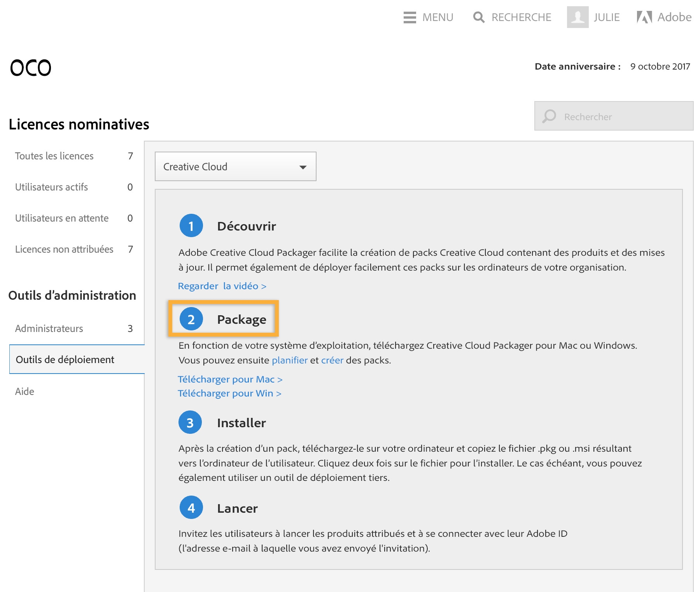Open the Aide sidebar item
The height and width of the screenshot is (592, 700).
pos(24,391)
